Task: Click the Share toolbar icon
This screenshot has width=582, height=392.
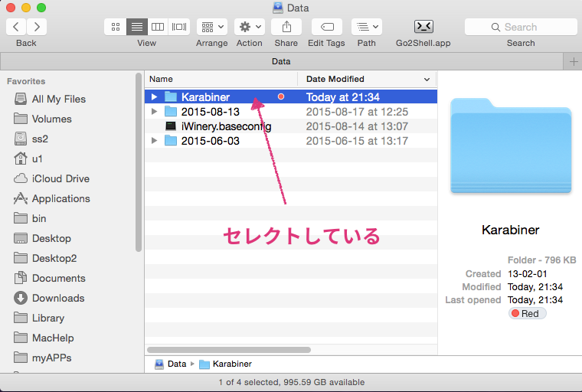Action: pyautogui.click(x=286, y=27)
